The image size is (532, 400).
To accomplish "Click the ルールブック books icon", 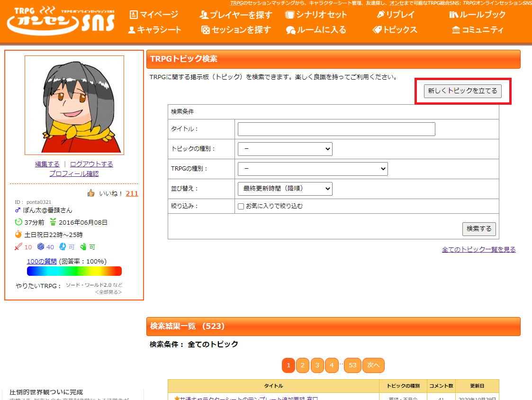I will 454,15.
